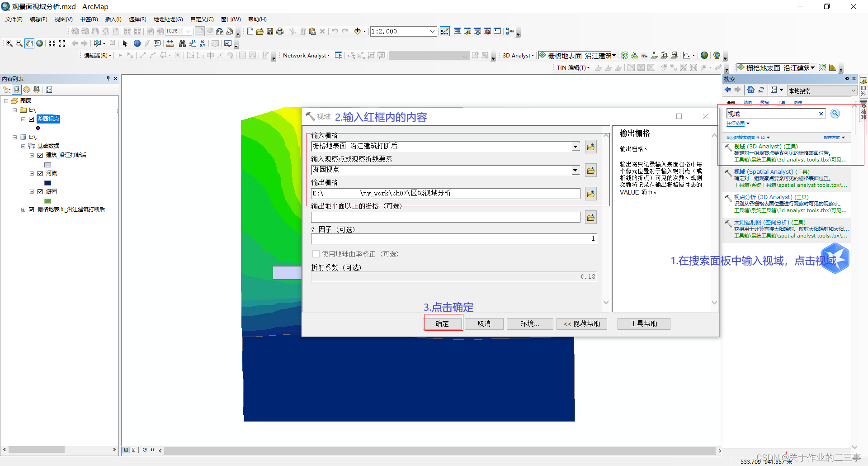Expand the 栅格地表面_沿江建筑打断后 layer node

point(23,209)
